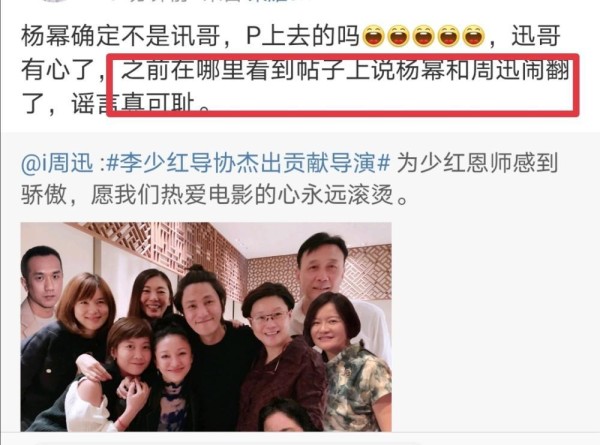Click the fourth laughing emoji in the row
This screenshot has height=445, width=600.
pos(448,36)
